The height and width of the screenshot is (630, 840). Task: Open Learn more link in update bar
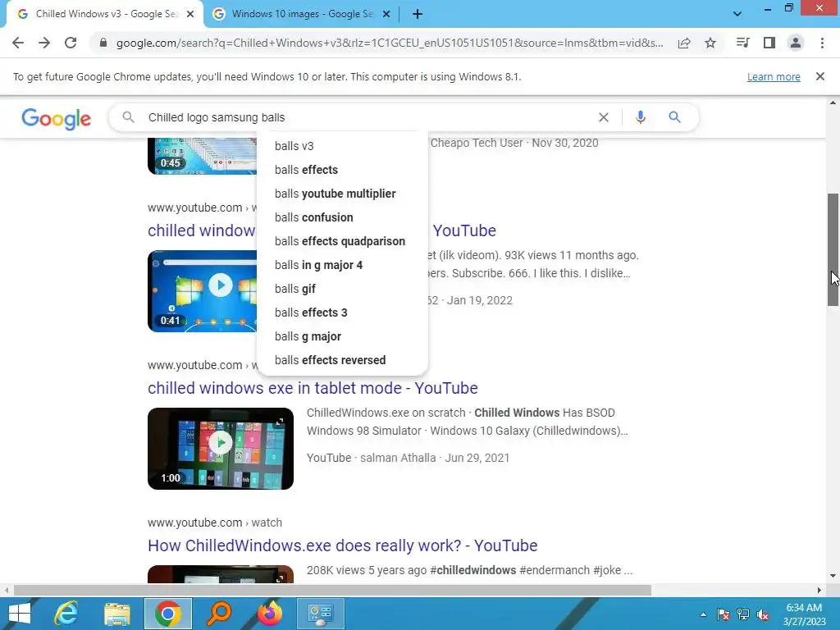click(x=774, y=76)
